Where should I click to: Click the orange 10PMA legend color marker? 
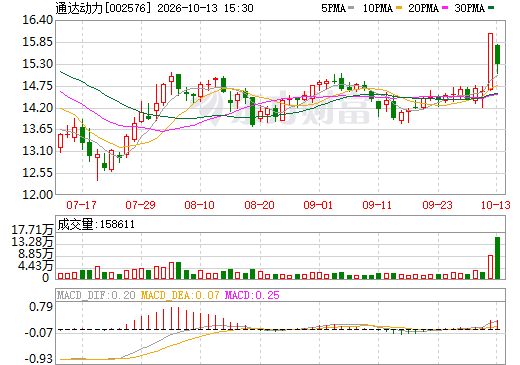[x=399, y=8]
